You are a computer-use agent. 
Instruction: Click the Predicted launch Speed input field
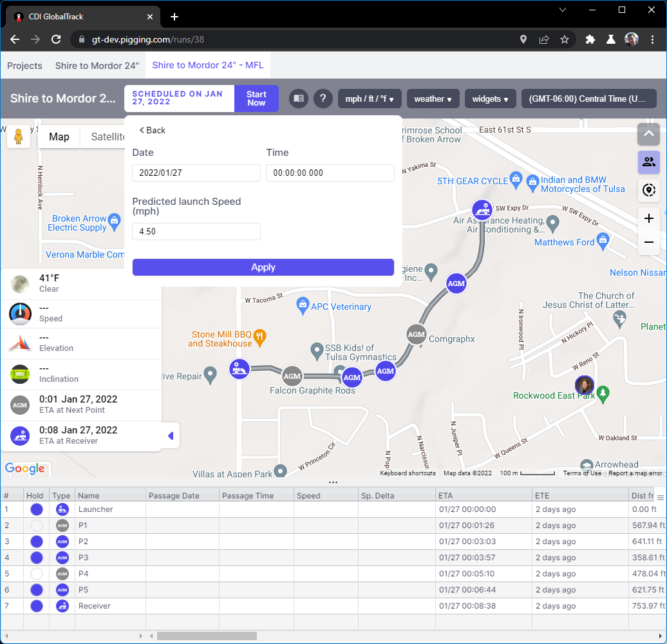(x=196, y=231)
